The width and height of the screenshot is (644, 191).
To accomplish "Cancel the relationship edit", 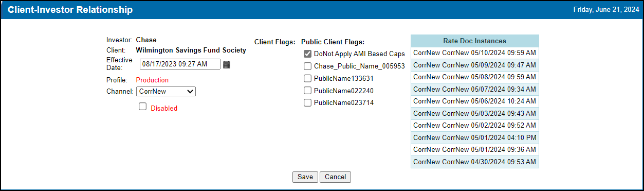I will coord(335,177).
